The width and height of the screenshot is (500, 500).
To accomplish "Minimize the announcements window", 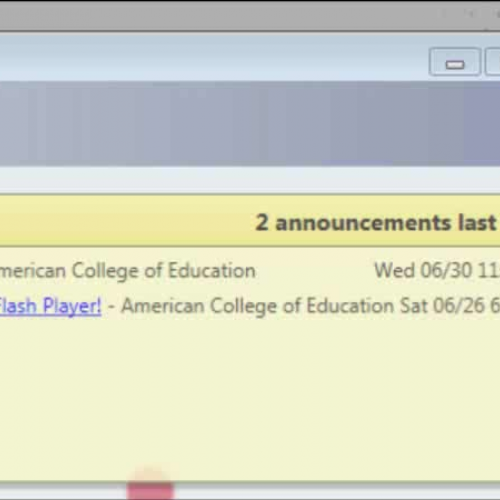I will [455, 62].
